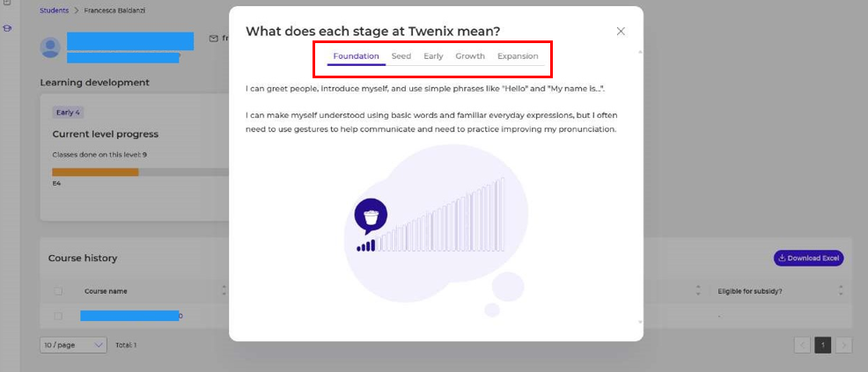Close the Twenix stages dialog
The height and width of the screenshot is (372, 868).
tap(621, 32)
